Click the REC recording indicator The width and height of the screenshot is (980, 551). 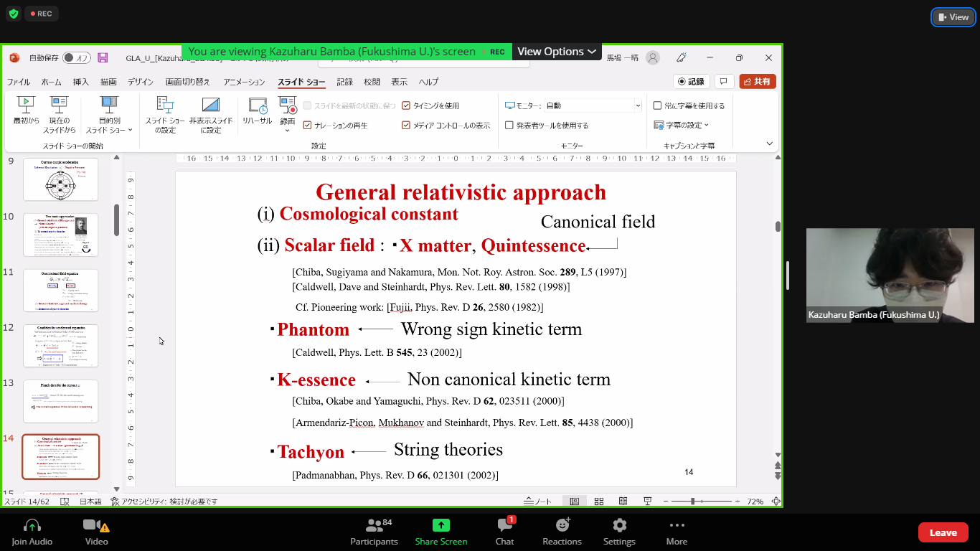pos(41,14)
